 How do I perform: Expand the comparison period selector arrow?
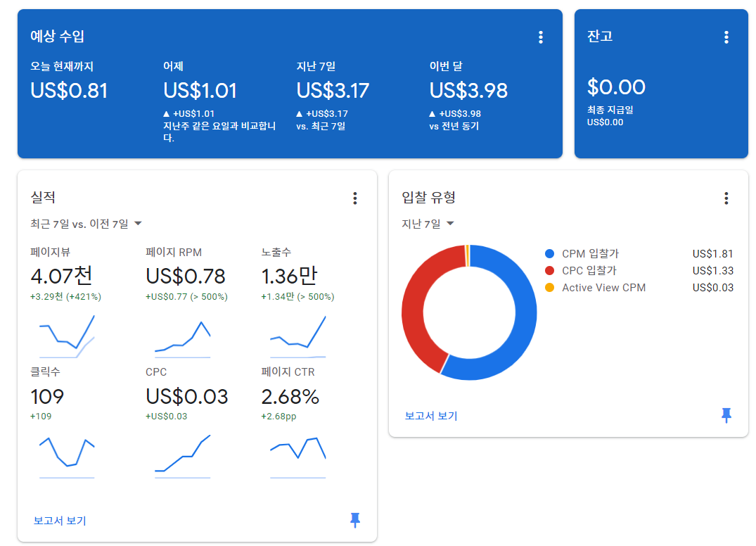pos(138,223)
